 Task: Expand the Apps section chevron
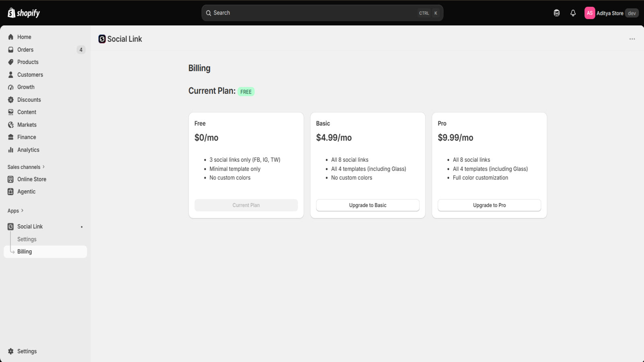(x=22, y=210)
